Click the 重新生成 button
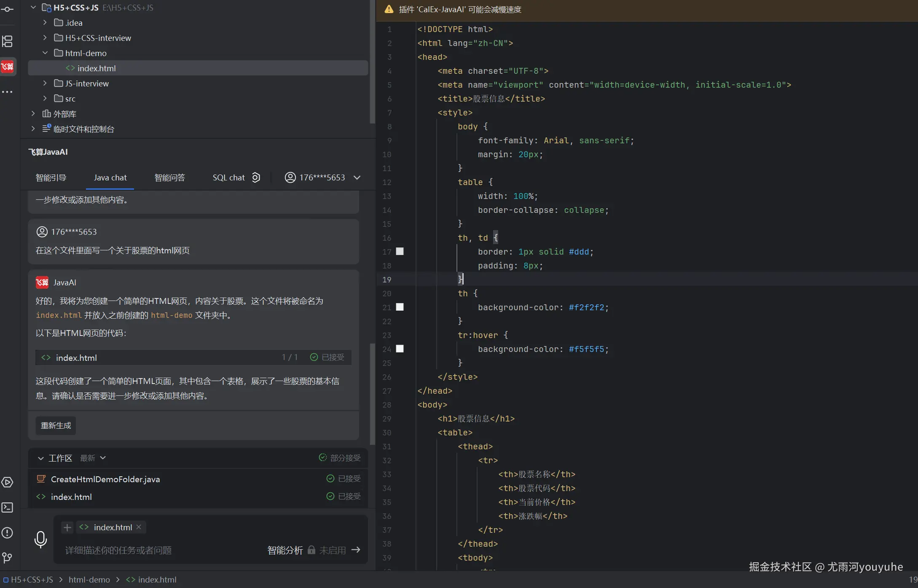 click(56, 425)
